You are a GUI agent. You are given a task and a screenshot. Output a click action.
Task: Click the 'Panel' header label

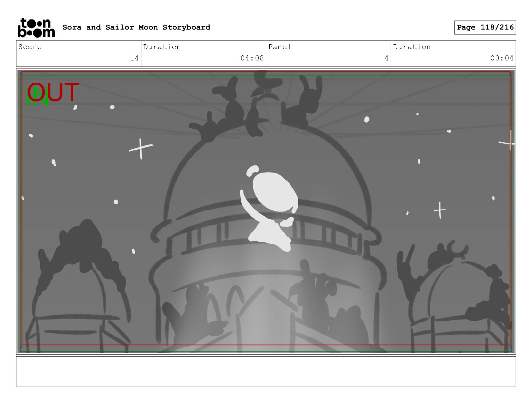point(280,47)
